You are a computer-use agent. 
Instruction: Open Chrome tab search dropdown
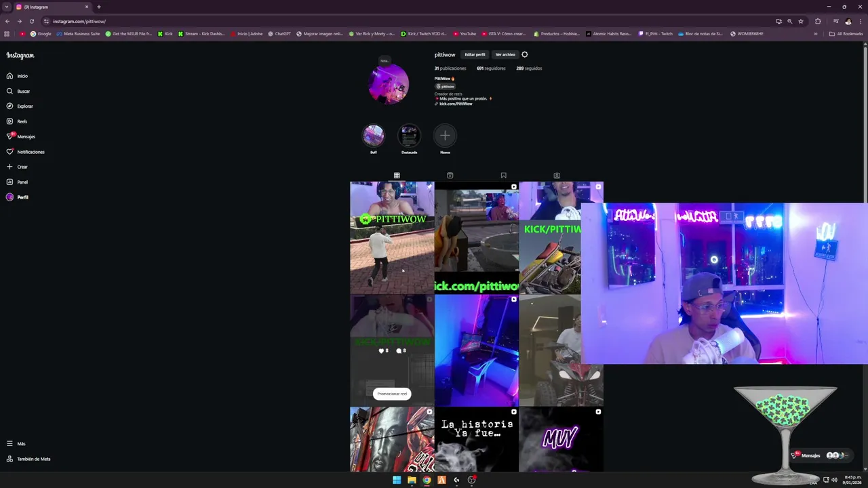[x=7, y=7]
